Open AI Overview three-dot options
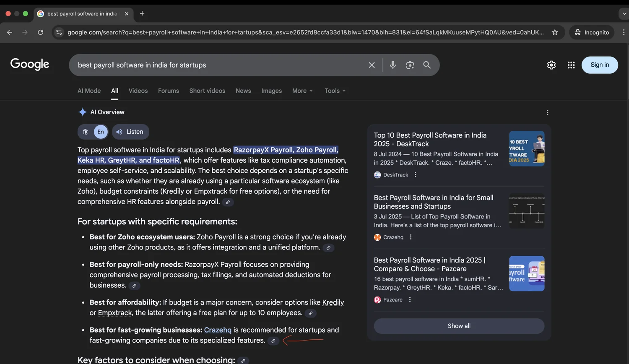This screenshot has height=364, width=629. pos(547,112)
